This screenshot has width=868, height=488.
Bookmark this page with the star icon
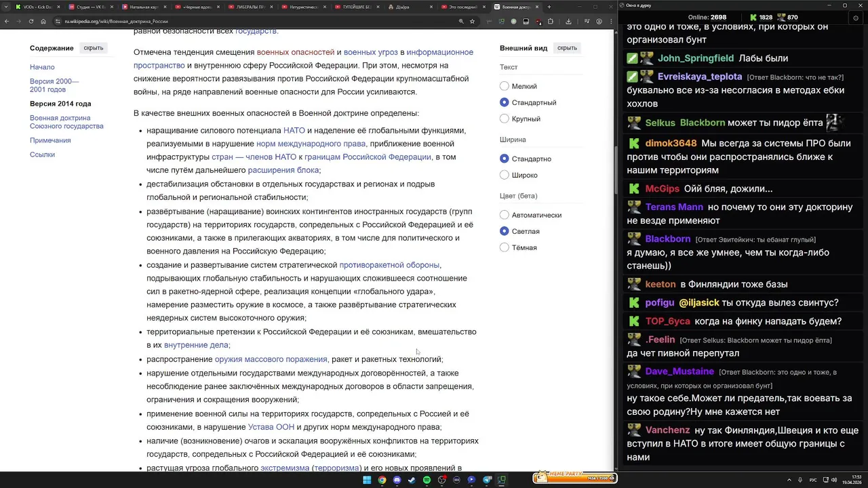[472, 21]
